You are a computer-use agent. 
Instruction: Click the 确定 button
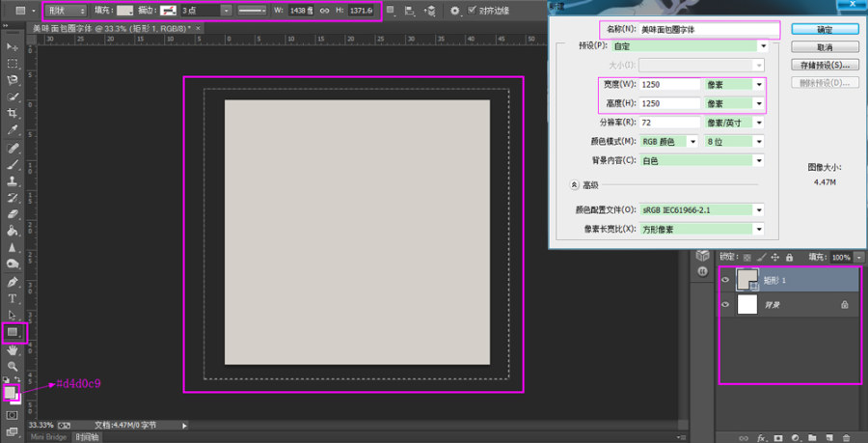[x=825, y=29]
